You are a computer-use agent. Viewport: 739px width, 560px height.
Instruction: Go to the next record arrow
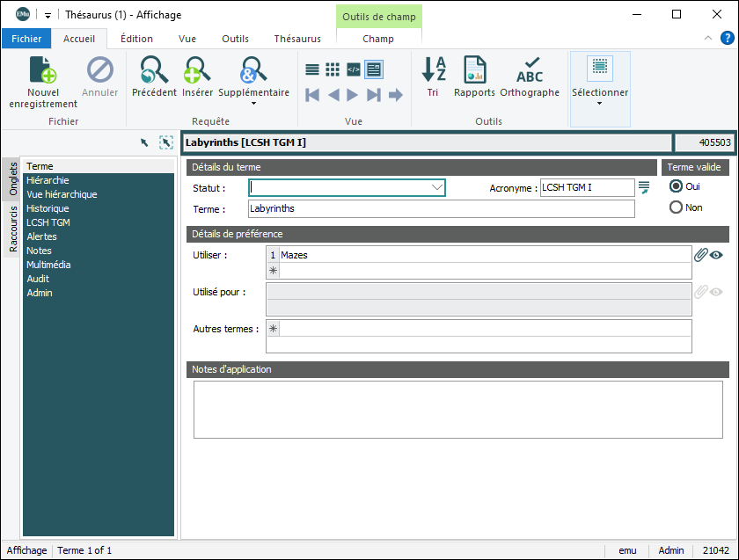click(353, 95)
